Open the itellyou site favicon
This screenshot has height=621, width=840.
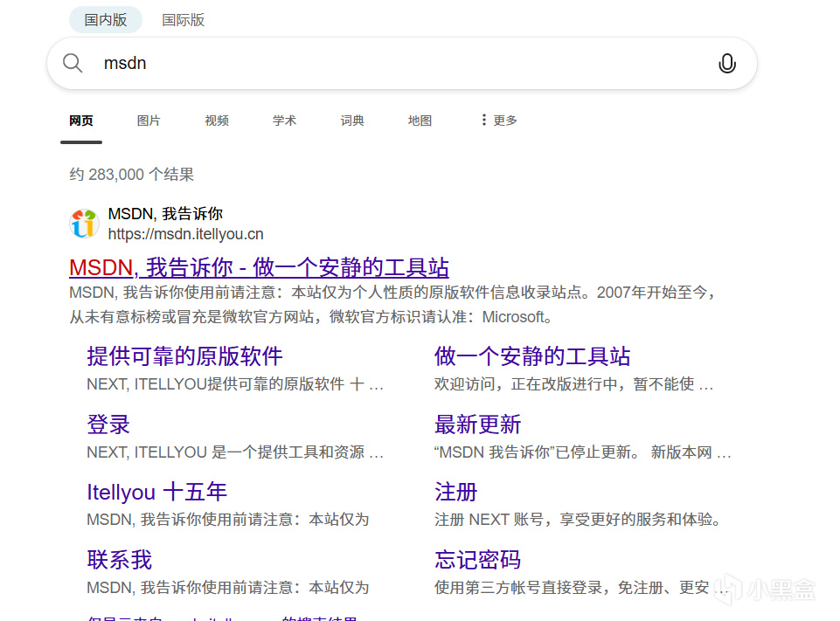pos(84,224)
